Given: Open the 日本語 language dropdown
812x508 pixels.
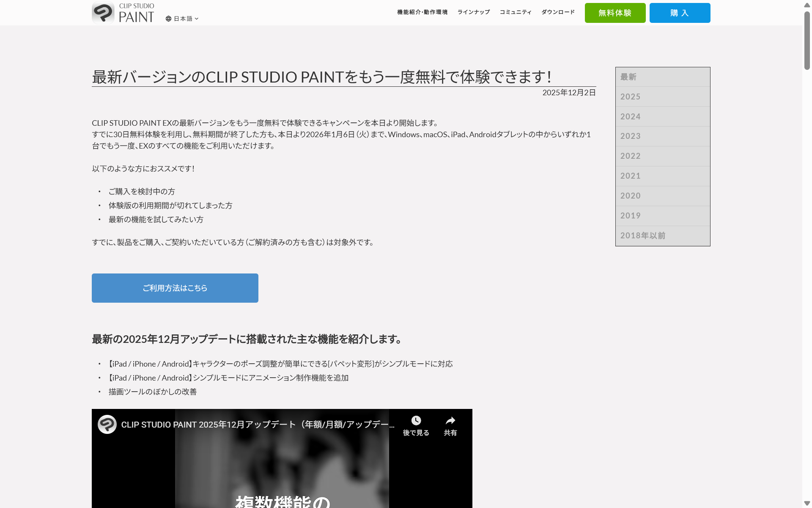Looking at the screenshot, I should (x=183, y=19).
